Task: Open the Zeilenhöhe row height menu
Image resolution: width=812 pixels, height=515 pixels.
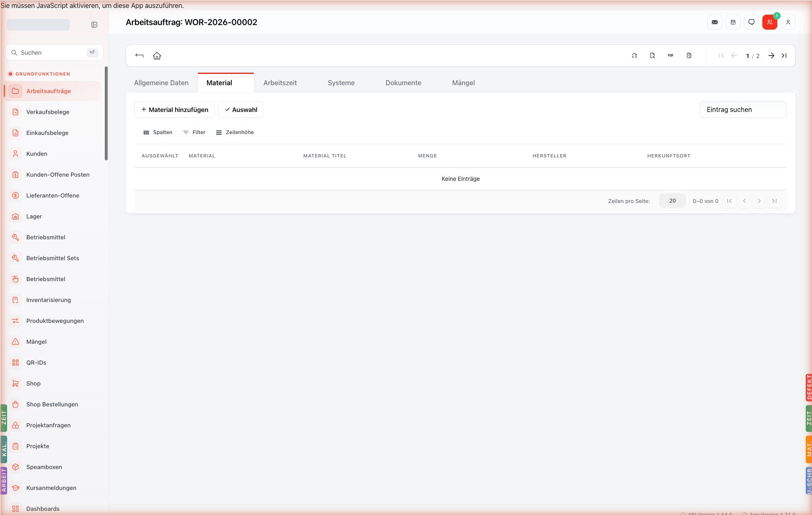Action: coord(235,132)
